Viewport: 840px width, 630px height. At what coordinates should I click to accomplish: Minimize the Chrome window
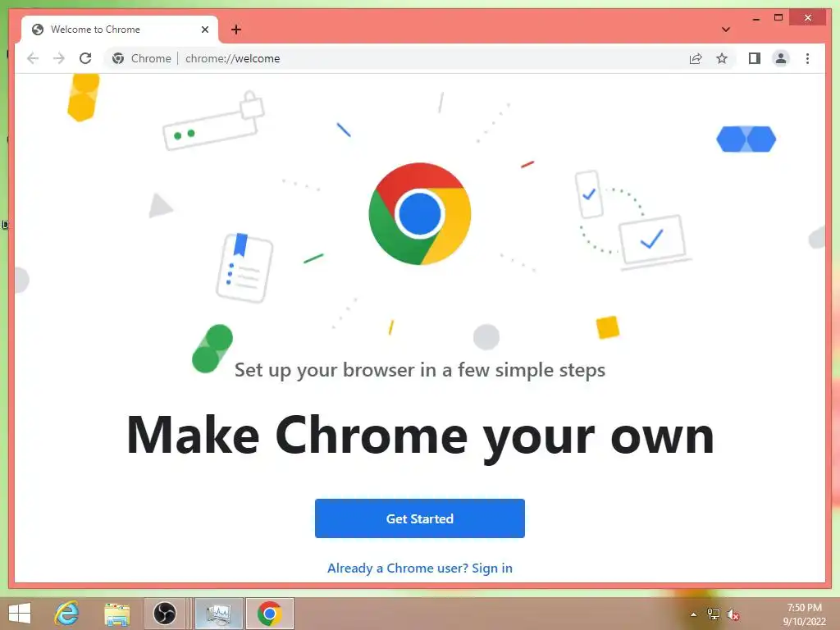(756, 18)
